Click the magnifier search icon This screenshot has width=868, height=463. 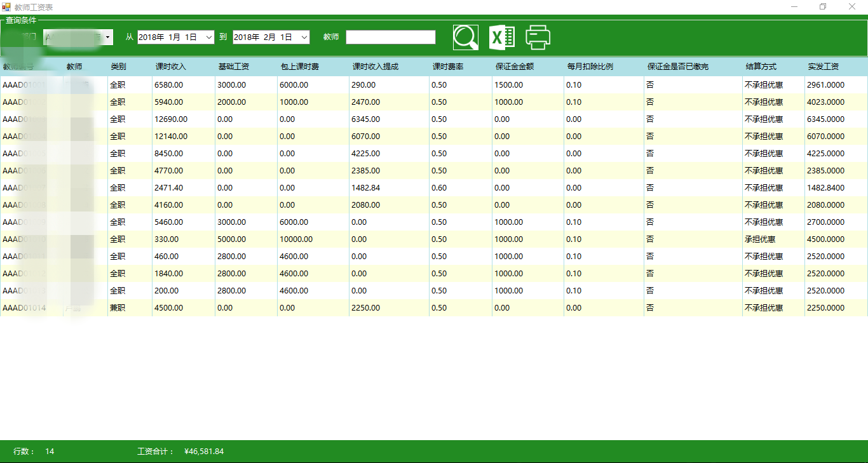pos(466,37)
